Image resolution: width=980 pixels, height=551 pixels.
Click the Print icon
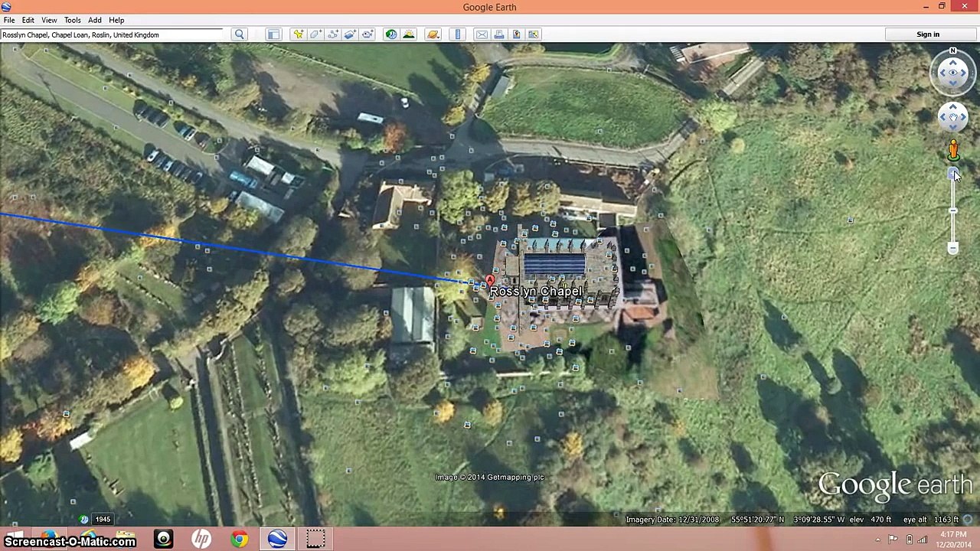tap(499, 34)
